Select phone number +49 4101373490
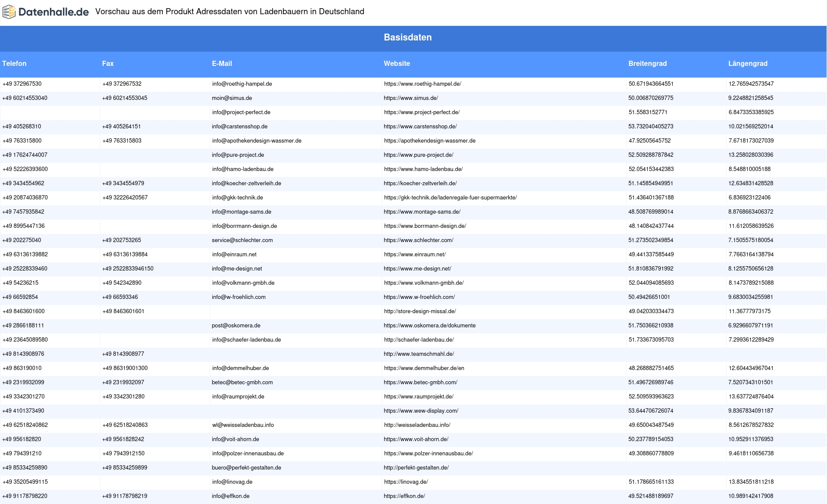827x504 pixels. [23, 411]
